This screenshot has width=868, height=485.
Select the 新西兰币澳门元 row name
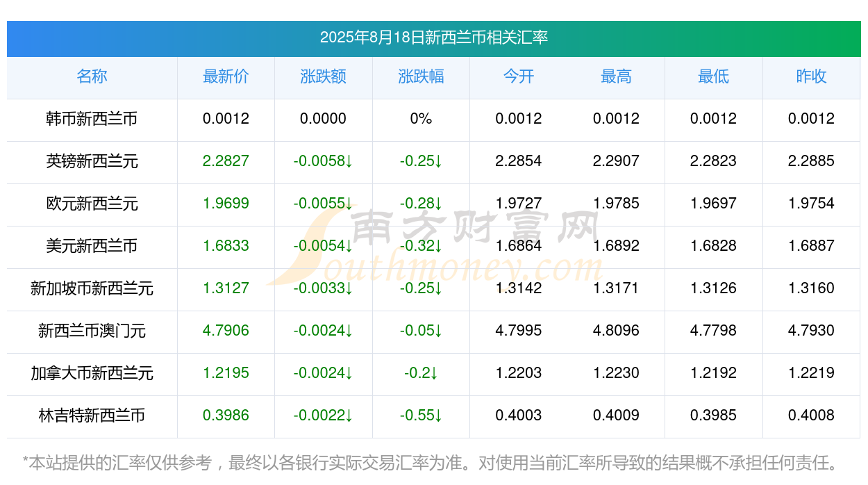tap(92, 331)
